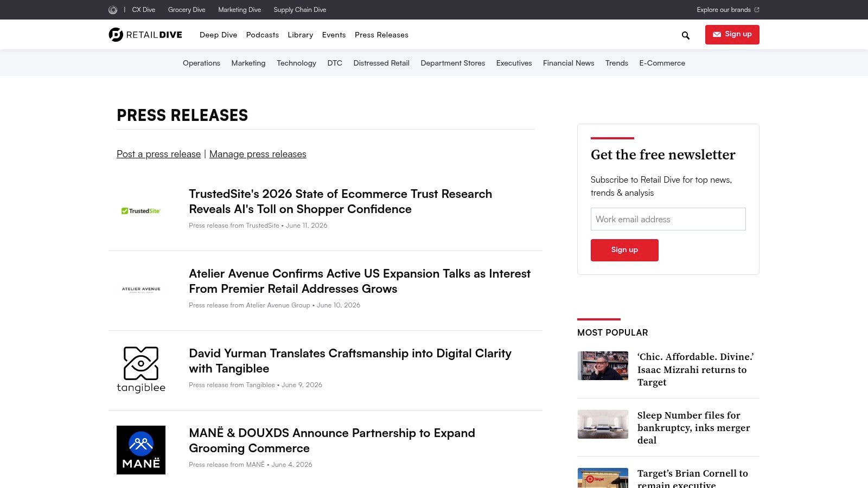Open Library menu item

pyautogui.click(x=301, y=35)
